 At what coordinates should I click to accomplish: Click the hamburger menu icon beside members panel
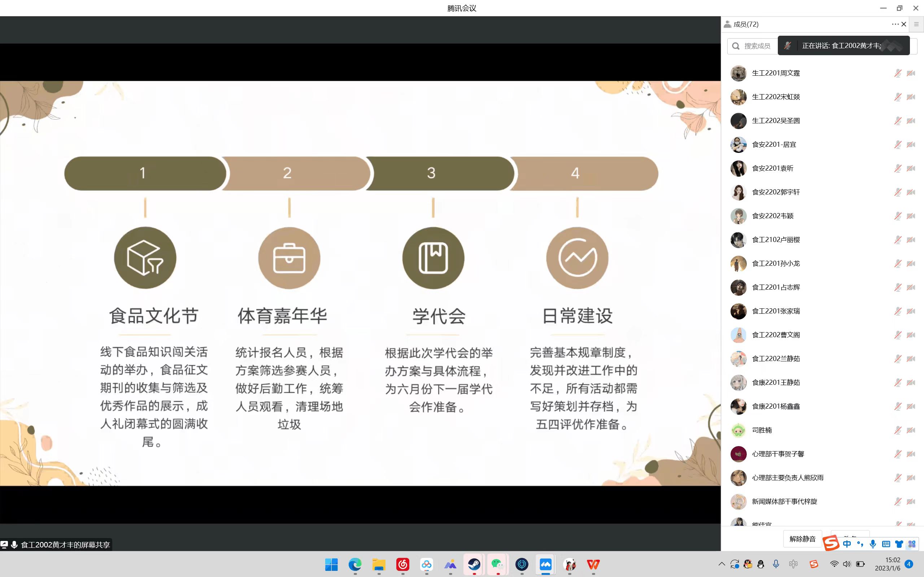pos(916,24)
